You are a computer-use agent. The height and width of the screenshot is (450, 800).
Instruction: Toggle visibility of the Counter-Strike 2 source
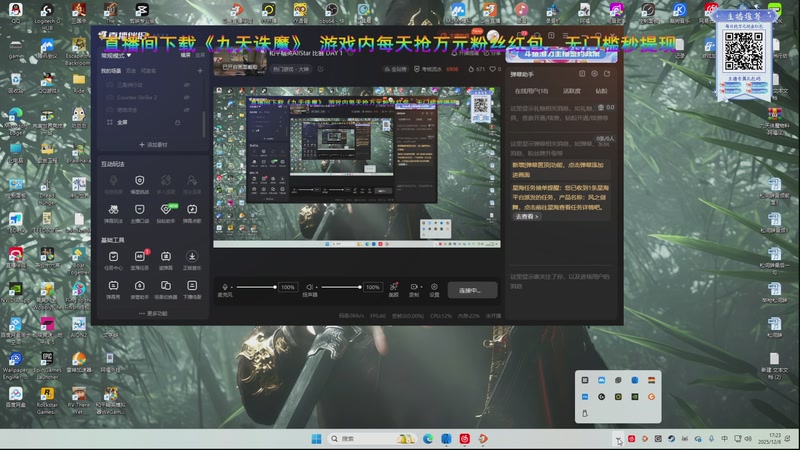click(187, 97)
